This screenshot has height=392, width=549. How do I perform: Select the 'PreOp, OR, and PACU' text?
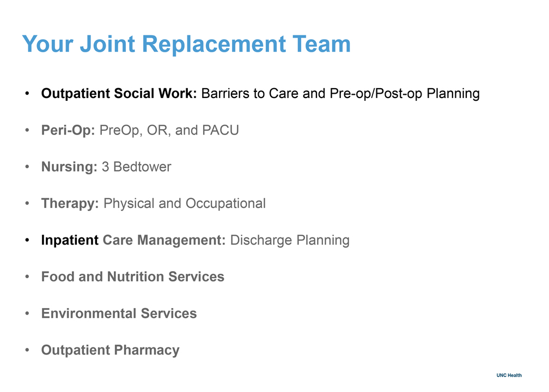click(x=169, y=131)
